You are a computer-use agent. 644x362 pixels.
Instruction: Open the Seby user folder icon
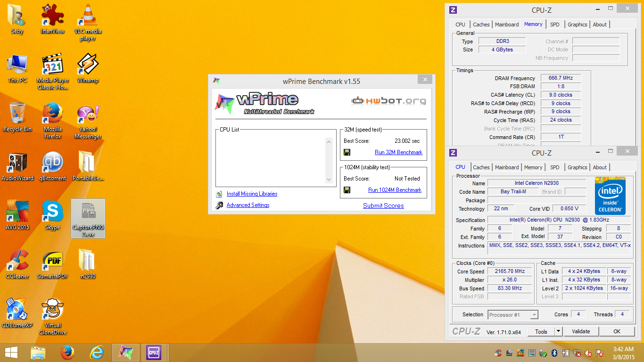click(x=17, y=20)
